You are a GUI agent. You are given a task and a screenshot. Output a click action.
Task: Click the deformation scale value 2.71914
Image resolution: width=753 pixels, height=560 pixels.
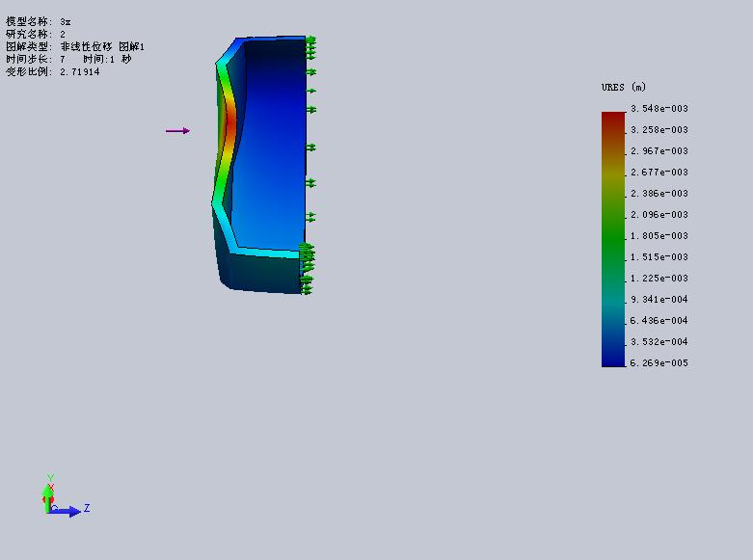point(80,72)
